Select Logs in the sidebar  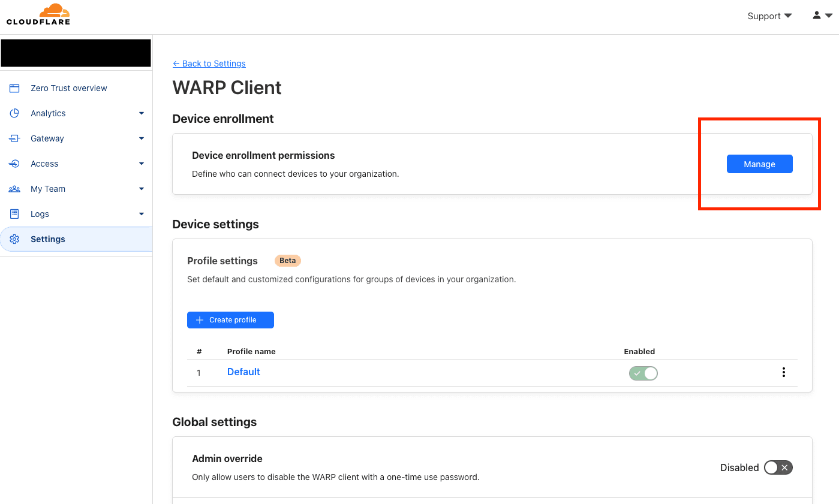tap(40, 214)
